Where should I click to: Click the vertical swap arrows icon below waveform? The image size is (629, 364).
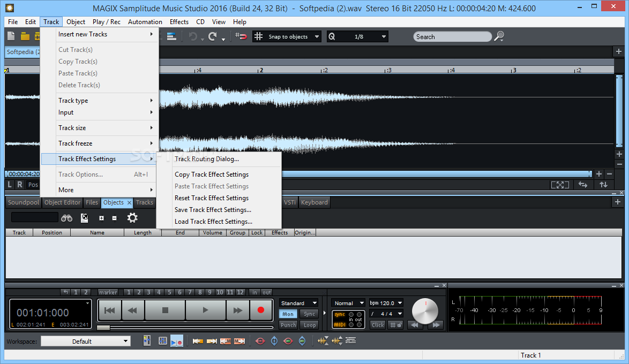tap(604, 185)
